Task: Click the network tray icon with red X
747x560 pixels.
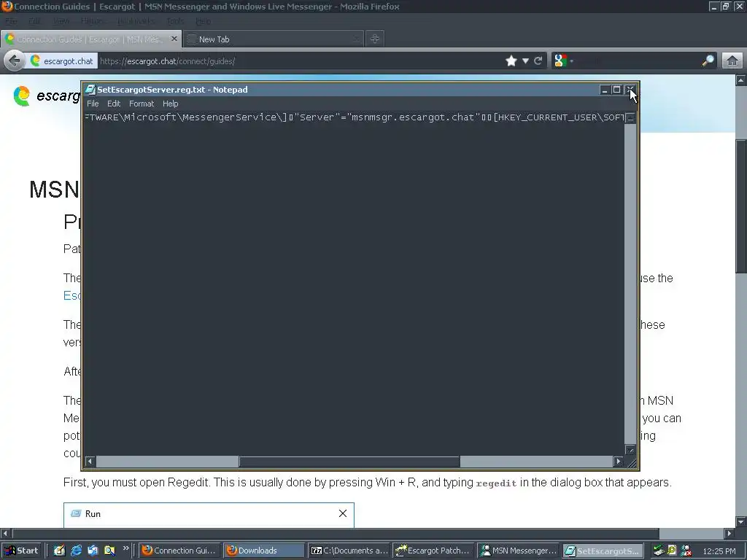Action: [686, 551]
